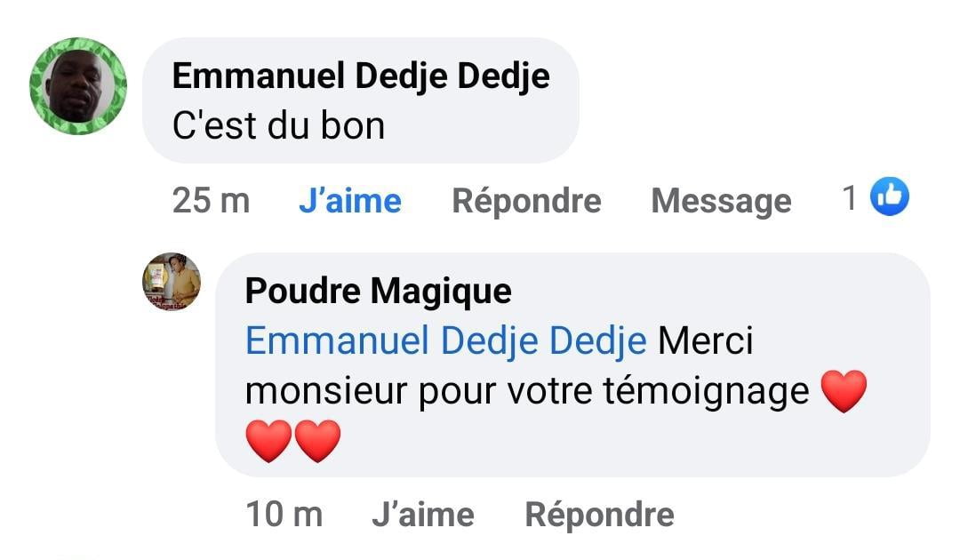
Task: Select the "C'est du bon" comment text
Action: pyautogui.click(x=278, y=126)
